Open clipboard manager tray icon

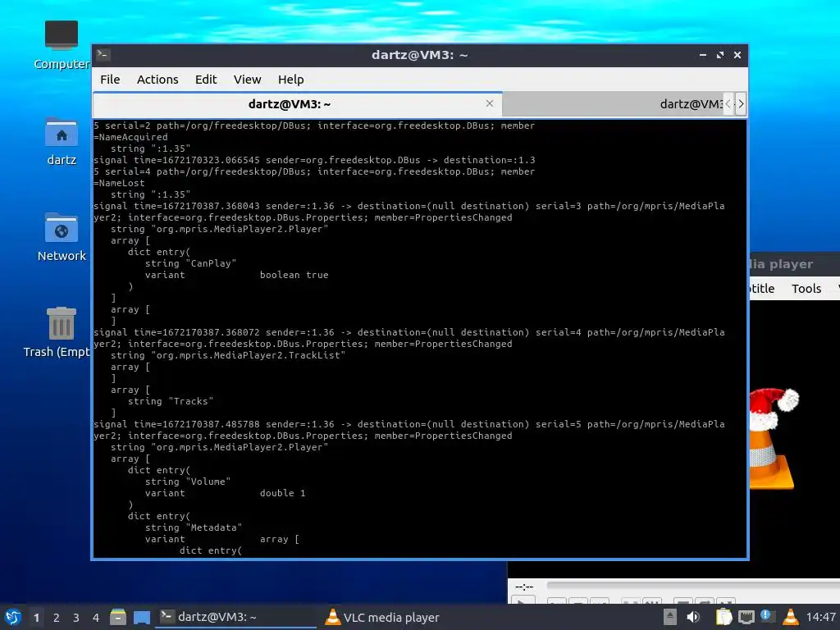724,617
